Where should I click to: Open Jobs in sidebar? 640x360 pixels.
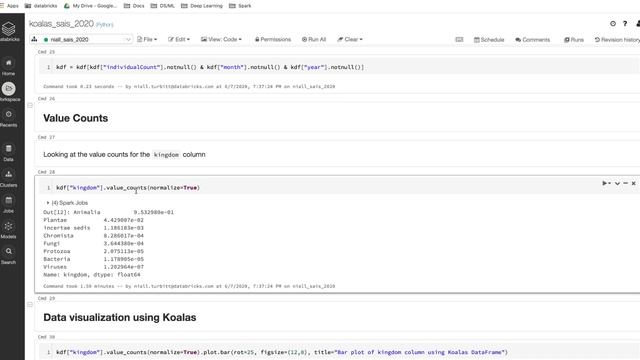(9, 204)
